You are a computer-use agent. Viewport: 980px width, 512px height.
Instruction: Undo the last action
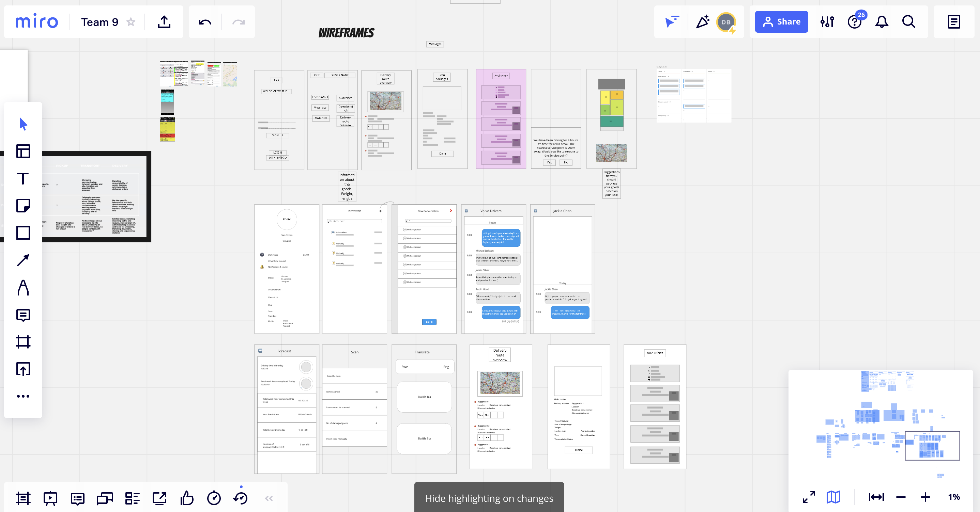pyautogui.click(x=205, y=22)
